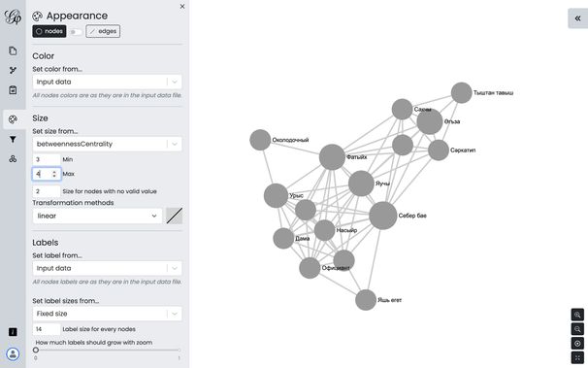588x368 pixels.
Task: Zoom out of the graph
Action: 577,329
